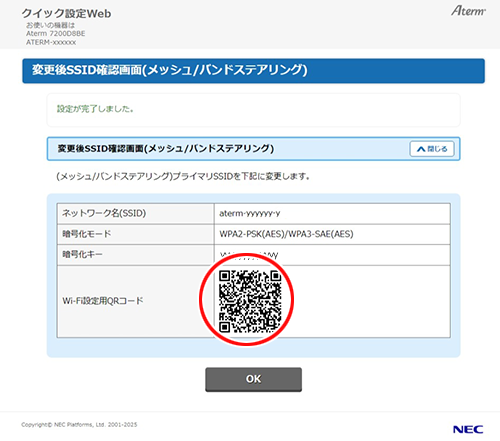Select the SSID value aterm-yyyyyy-y
500x441 pixels.
click(x=250, y=213)
